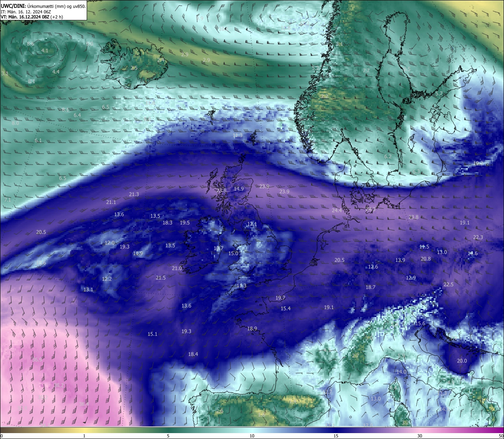Viewport: 504px width, 439px height.
Task: Click the 18.4 value on the map
Action: click(x=193, y=354)
